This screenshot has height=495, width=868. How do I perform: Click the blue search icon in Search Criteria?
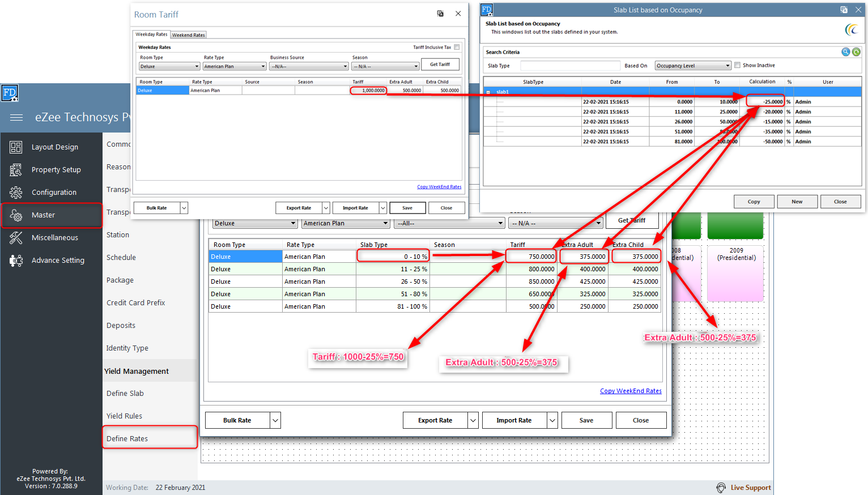coord(845,52)
